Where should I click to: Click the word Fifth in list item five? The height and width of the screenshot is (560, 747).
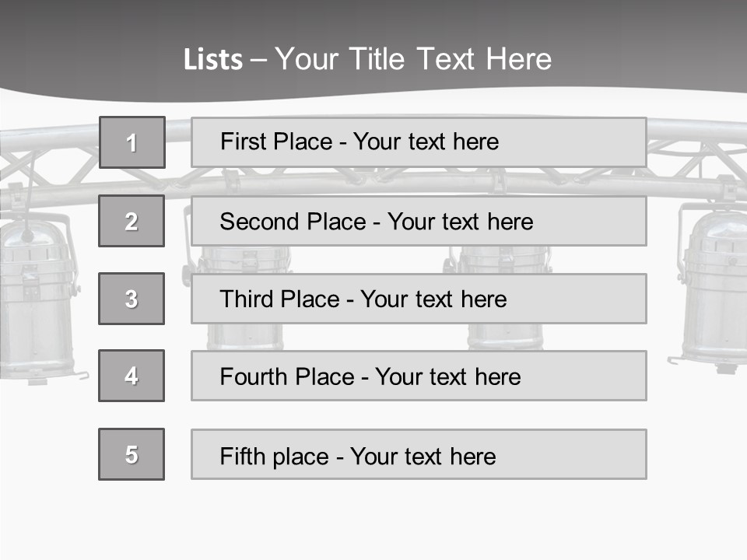click(243, 456)
